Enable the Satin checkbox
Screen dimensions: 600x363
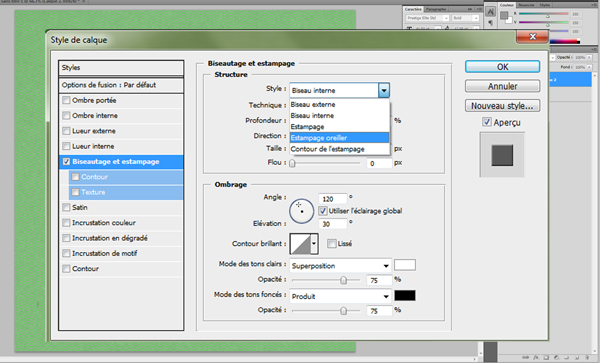[x=66, y=207]
